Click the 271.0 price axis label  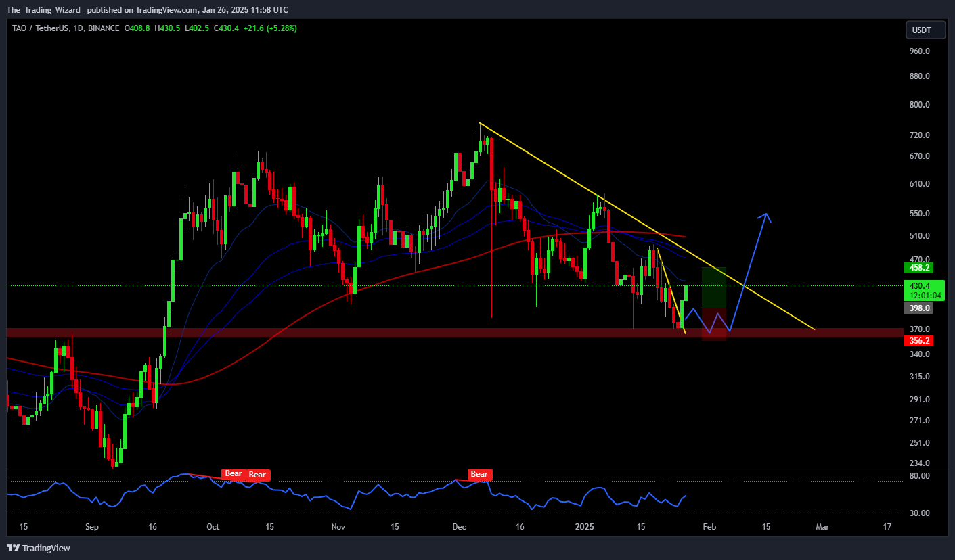click(920, 421)
